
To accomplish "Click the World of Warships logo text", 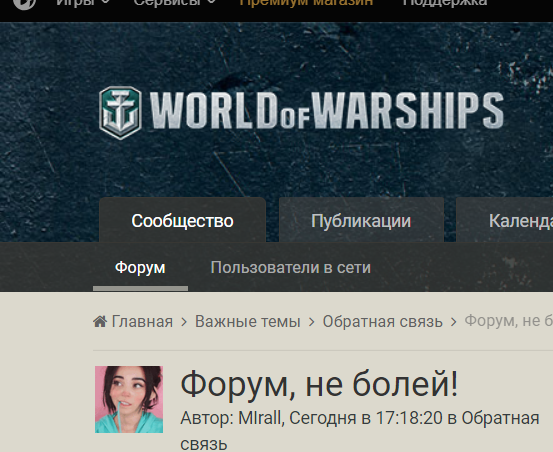I will point(327,110).
